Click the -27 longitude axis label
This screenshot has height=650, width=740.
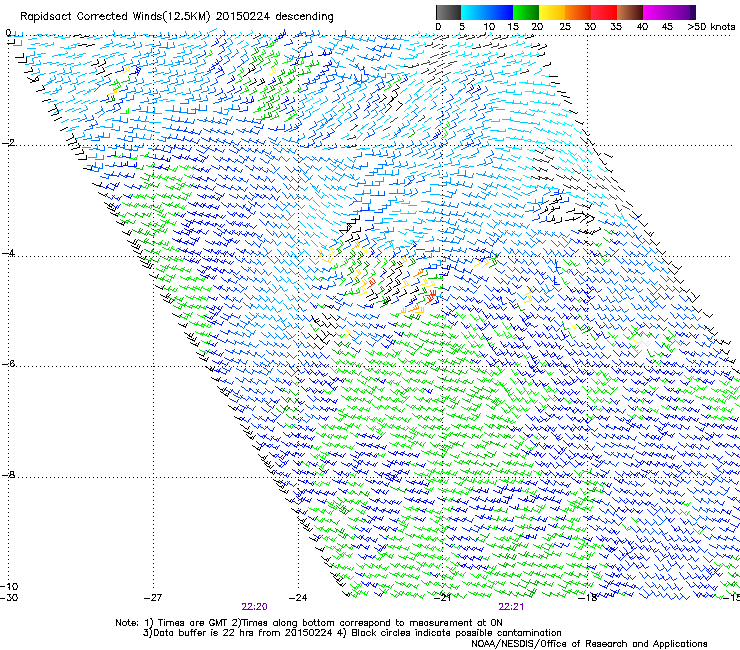[x=153, y=598]
